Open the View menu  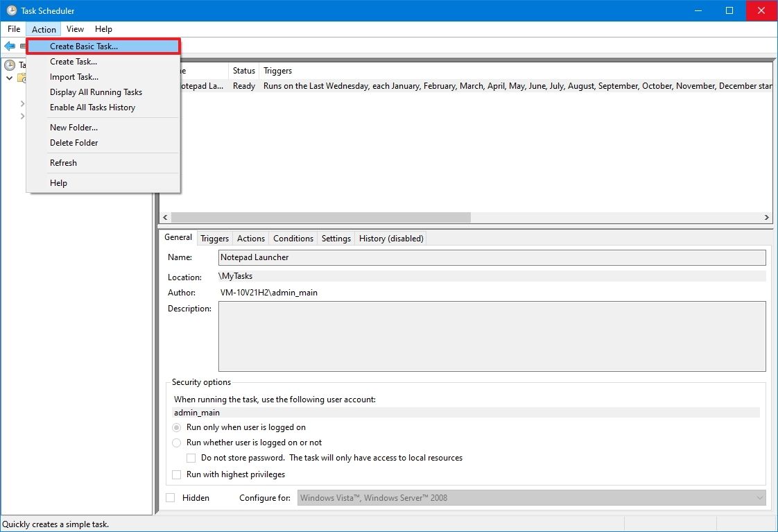75,29
